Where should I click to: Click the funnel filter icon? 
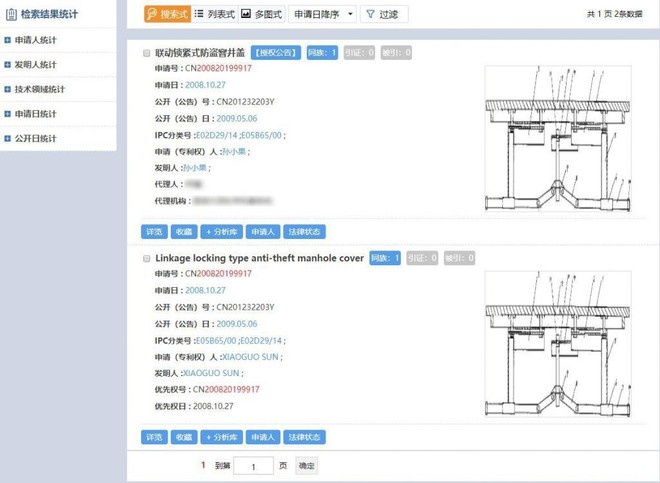click(x=370, y=14)
